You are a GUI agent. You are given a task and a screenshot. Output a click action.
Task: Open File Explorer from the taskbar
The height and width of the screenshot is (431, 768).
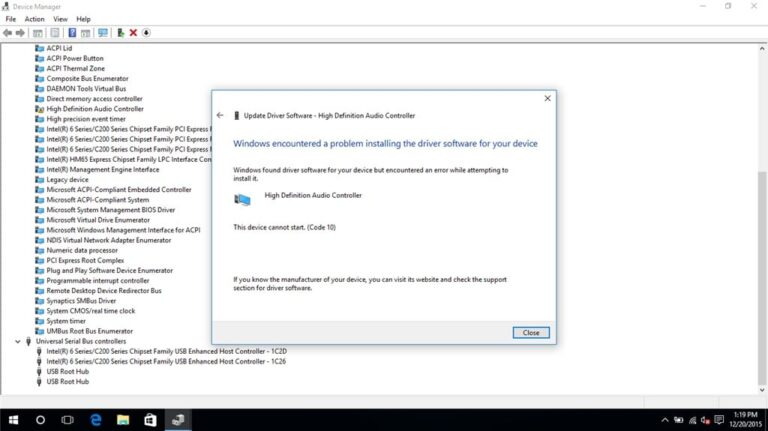point(123,420)
